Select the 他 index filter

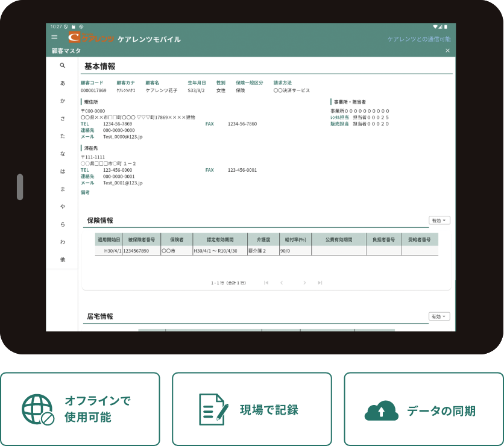pos(63,260)
